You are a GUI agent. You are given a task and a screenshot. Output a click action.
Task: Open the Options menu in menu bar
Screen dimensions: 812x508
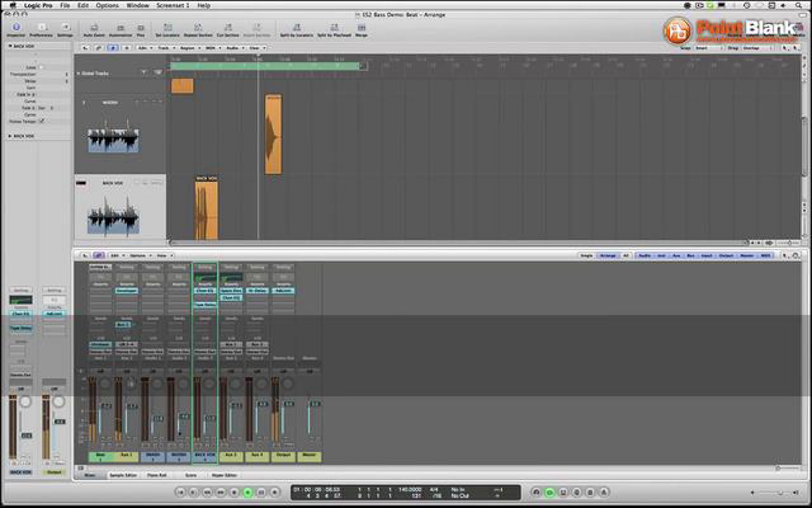[x=107, y=5]
